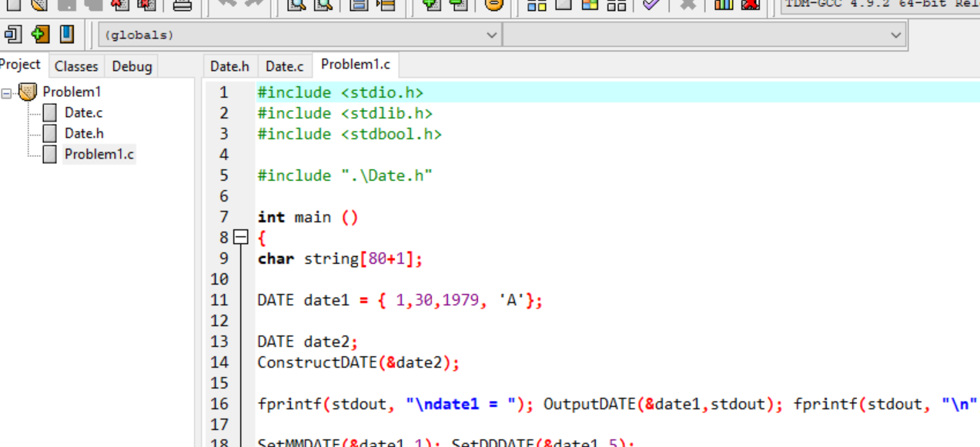The height and width of the screenshot is (447, 980).
Task: Click the 'int main ()' line
Action: (308, 217)
